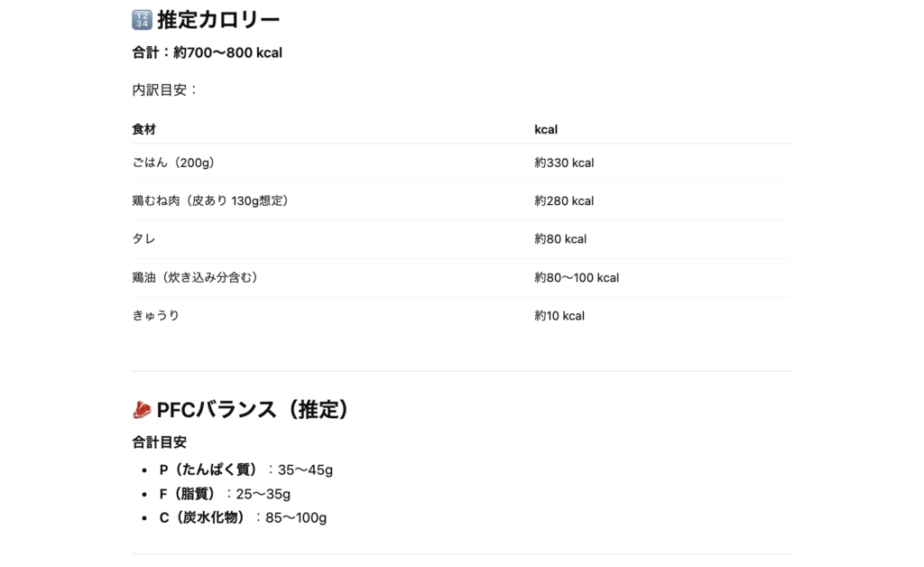Click the PFCバランス（推定） heading text
This screenshot has width=924, height=567.
[254, 410]
